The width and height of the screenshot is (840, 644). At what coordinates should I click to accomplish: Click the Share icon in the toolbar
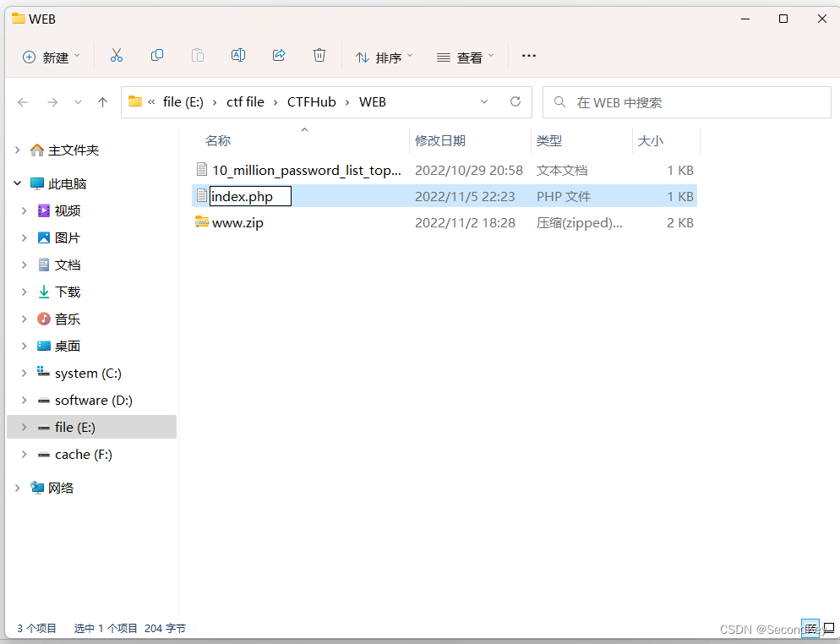pyautogui.click(x=279, y=55)
